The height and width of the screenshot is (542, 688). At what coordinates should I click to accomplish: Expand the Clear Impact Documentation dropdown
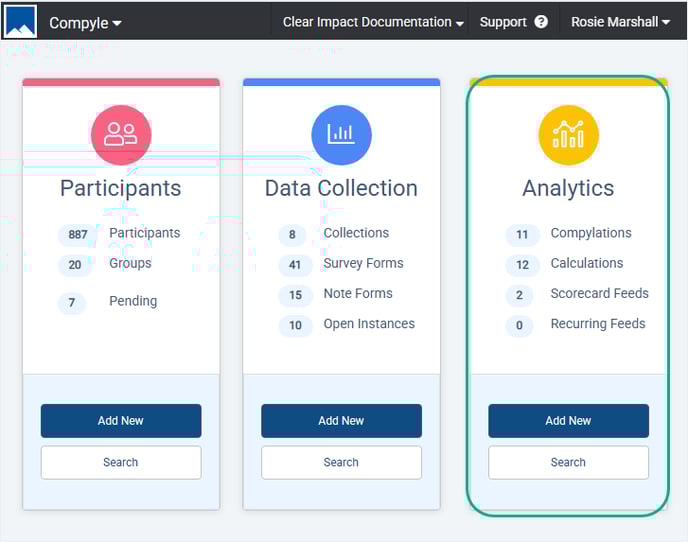click(373, 22)
